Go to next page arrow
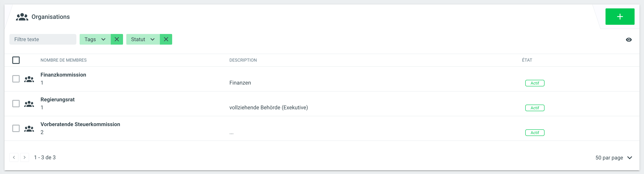Screen dimensions: 644x174 [25, 157]
